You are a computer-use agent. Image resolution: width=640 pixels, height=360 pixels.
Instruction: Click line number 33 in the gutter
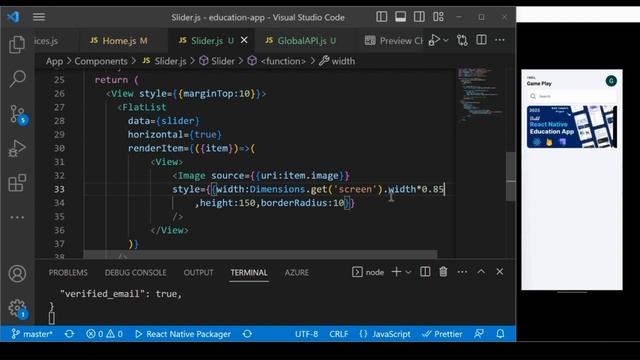coord(59,189)
